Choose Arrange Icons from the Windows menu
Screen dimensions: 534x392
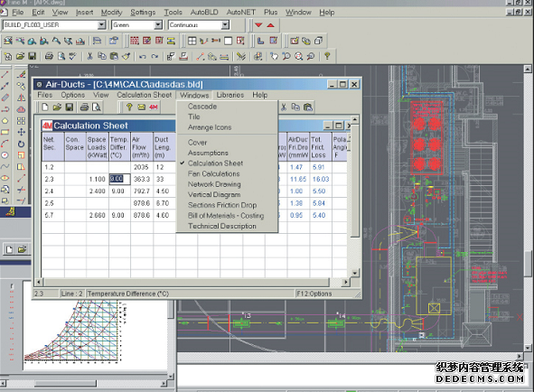(210, 127)
